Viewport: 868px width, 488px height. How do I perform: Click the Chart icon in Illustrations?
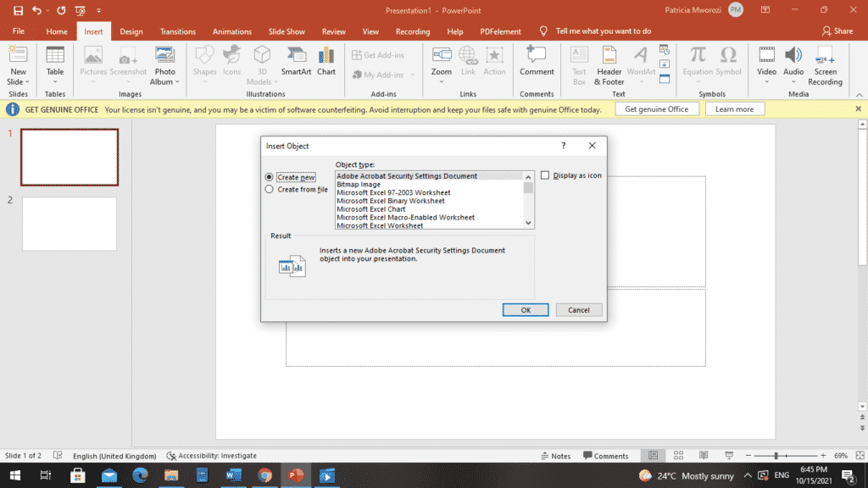pyautogui.click(x=326, y=62)
